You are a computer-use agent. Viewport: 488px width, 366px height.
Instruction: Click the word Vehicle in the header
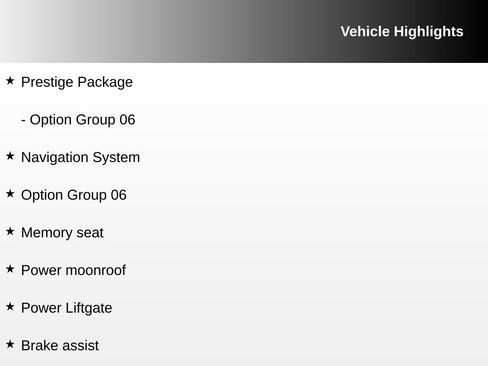coord(365,32)
